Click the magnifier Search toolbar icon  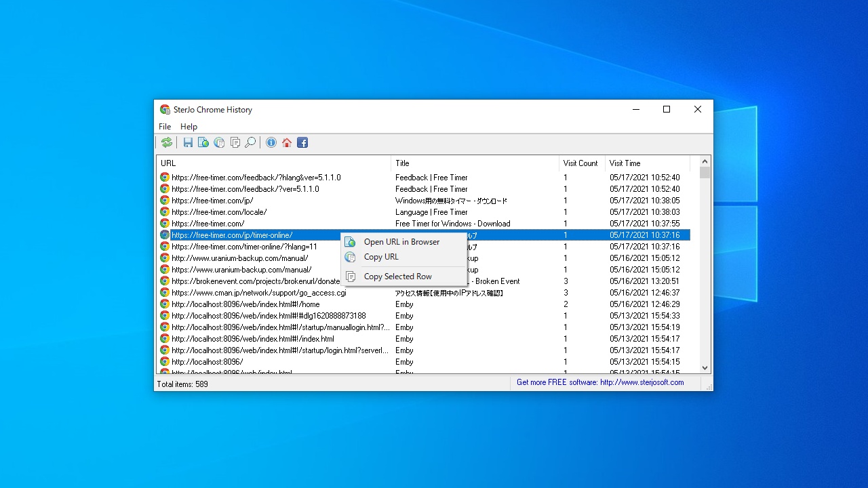pyautogui.click(x=250, y=142)
